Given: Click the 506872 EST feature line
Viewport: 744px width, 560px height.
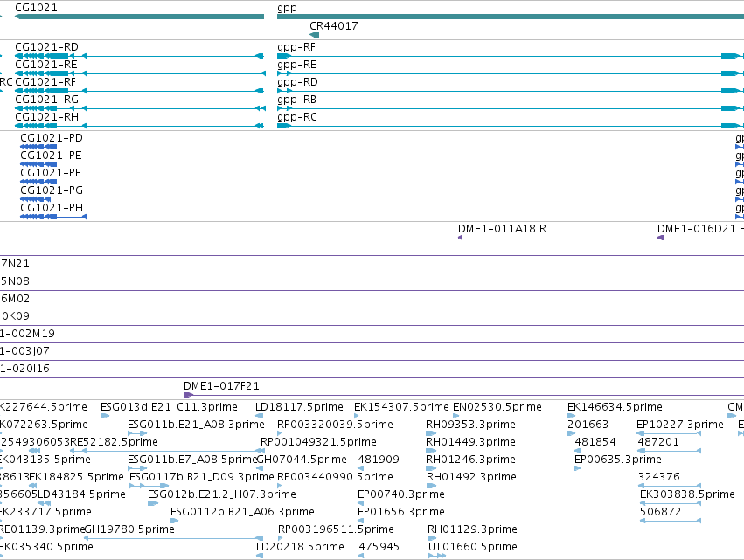Looking at the screenshot, I should pyautogui.click(x=671, y=521).
